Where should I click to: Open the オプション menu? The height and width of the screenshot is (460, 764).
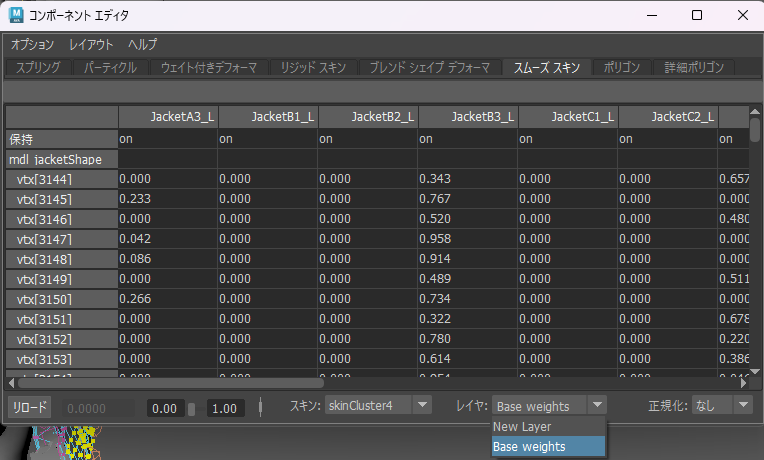click(x=32, y=44)
